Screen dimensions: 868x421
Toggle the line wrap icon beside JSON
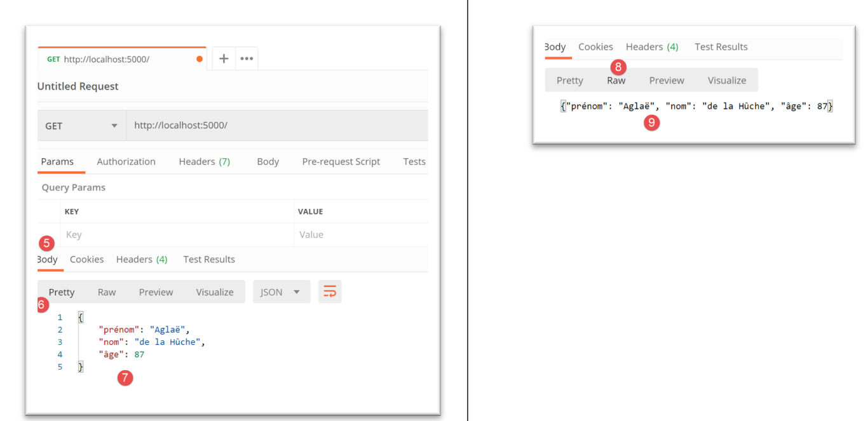(330, 292)
